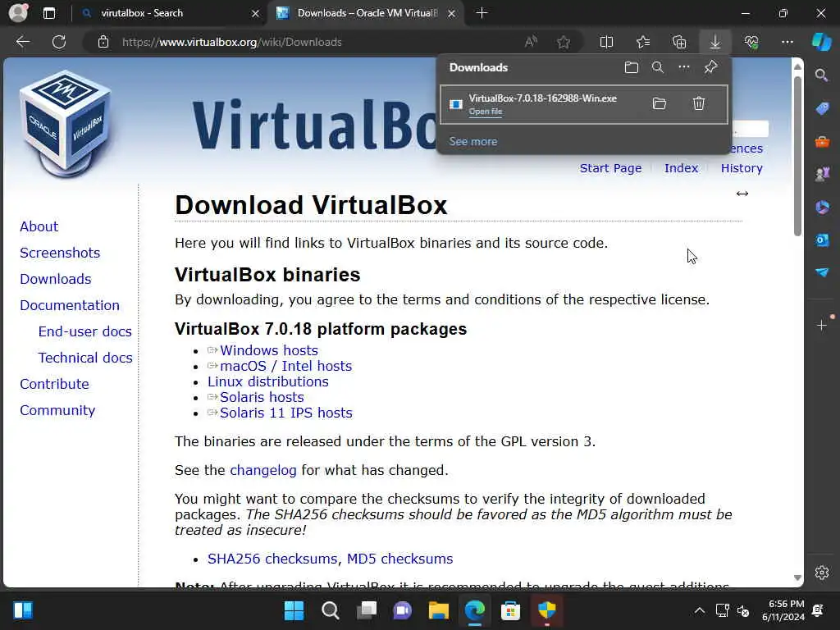Image resolution: width=840 pixels, height=630 pixels.
Task: Click the address bar URL
Action: click(x=231, y=42)
